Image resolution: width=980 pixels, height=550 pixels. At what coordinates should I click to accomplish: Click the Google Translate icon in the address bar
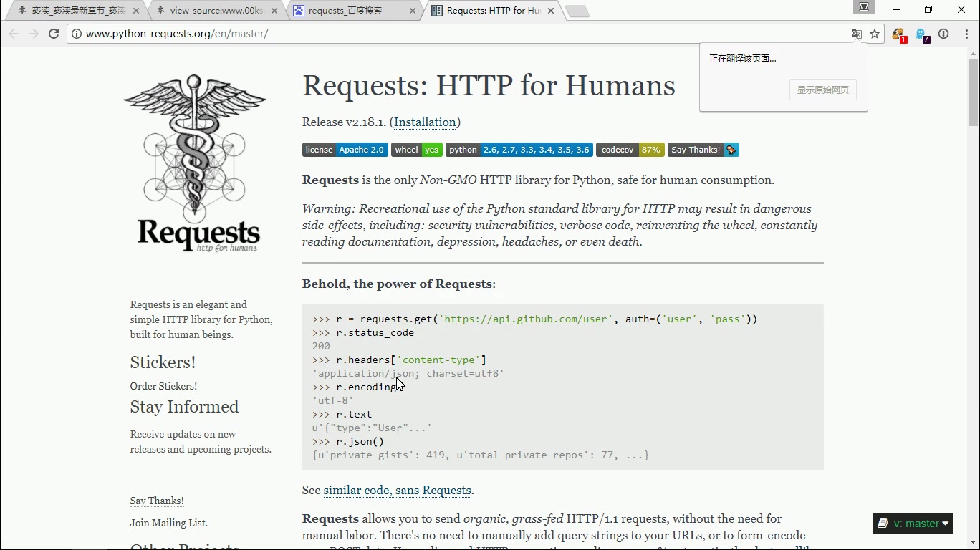click(857, 33)
